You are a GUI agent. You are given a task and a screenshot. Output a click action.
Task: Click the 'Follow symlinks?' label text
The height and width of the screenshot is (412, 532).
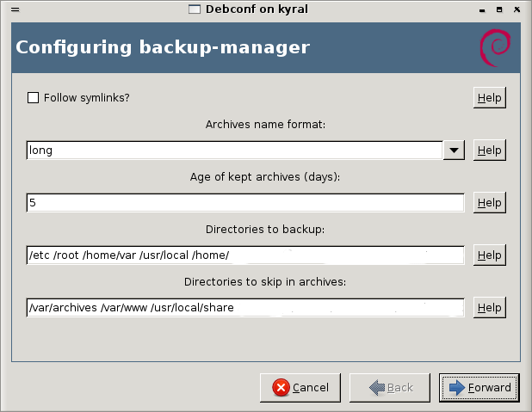pyautogui.click(x=86, y=98)
